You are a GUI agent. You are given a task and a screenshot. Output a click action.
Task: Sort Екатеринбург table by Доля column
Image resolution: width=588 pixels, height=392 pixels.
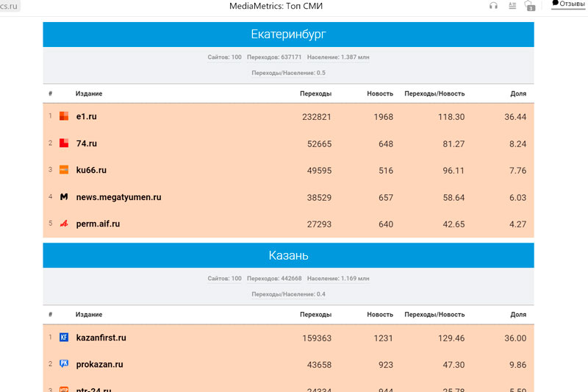coord(518,93)
